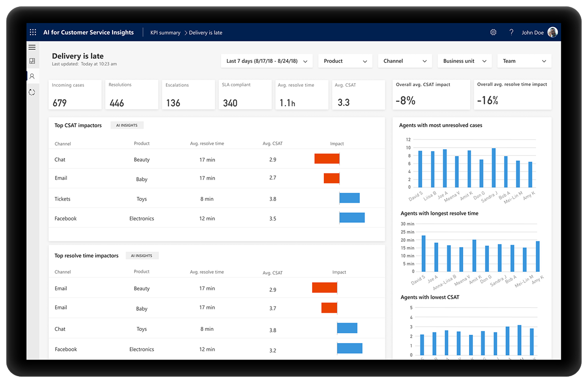
Task: Select the Incoming cases KPI card
Action: (75, 95)
